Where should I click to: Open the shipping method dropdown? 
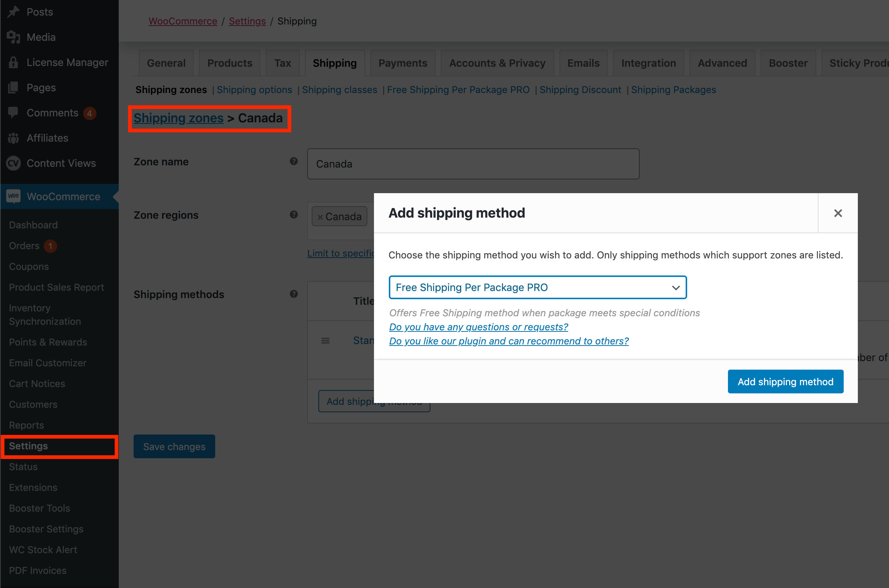[x=537, y=287]
